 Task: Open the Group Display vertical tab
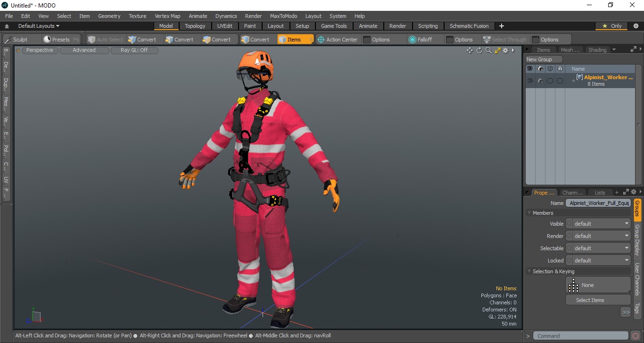coord(637,240)
